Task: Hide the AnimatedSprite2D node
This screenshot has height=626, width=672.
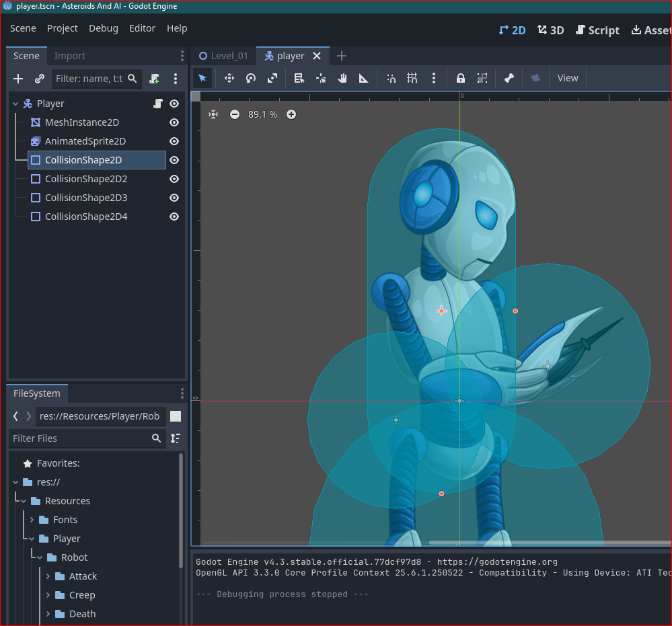Action: click(174, 141)
